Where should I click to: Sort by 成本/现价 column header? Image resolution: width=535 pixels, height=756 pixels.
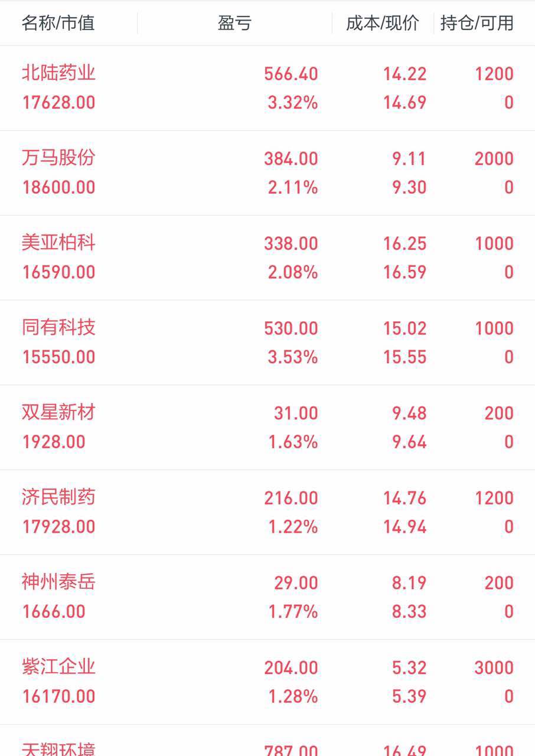382,23
